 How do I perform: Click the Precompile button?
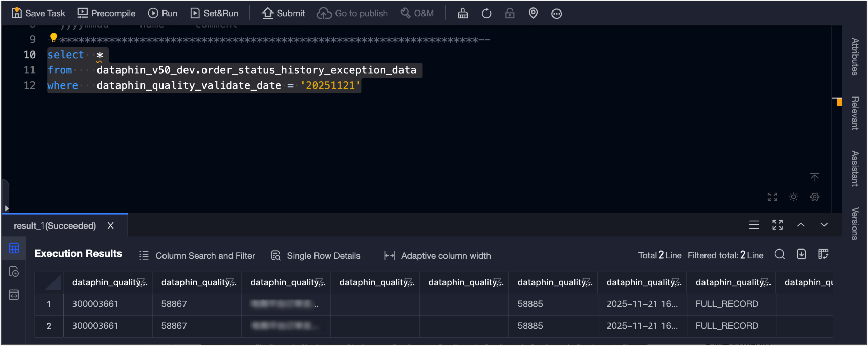coord(106,13)
